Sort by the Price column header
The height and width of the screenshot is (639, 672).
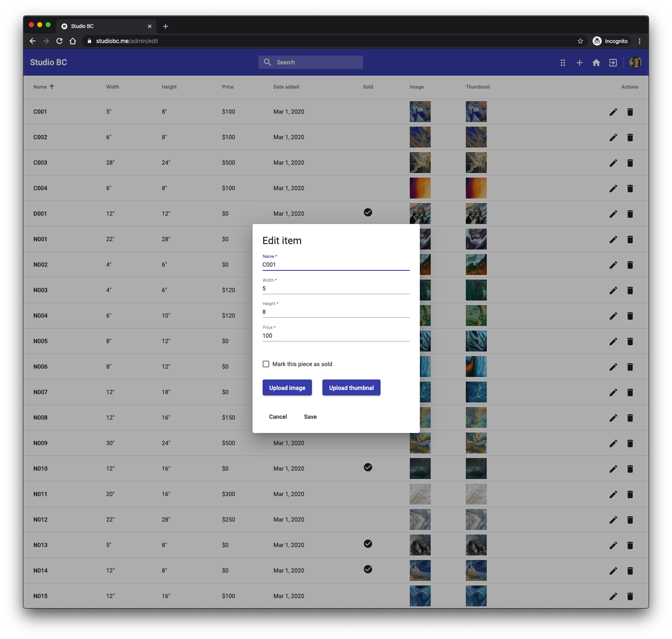228,87
